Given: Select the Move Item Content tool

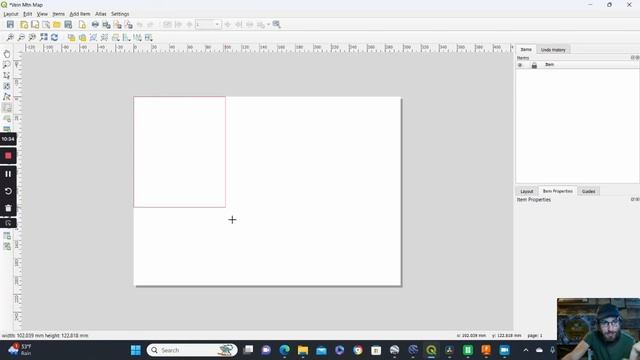Looking at the screenshot, I should 7,86.
